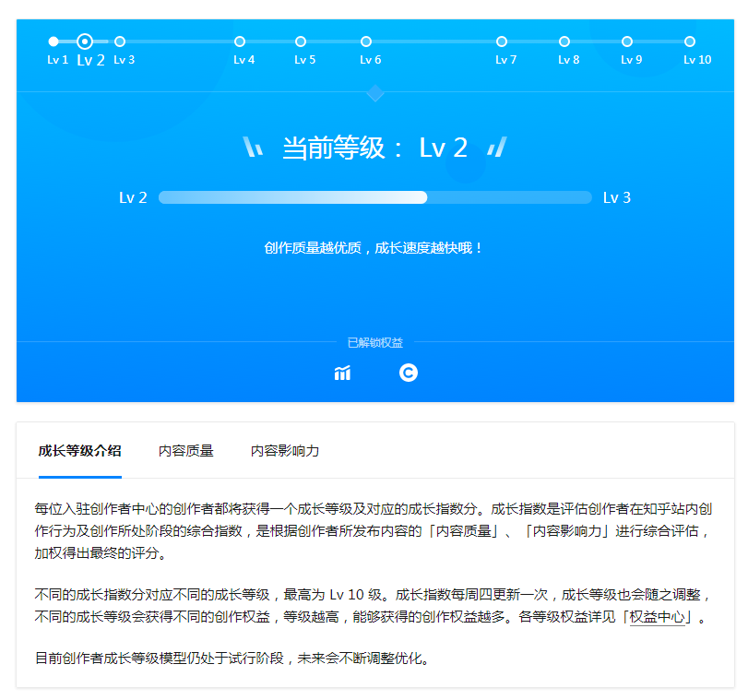This screenshot has width=748, height=700.
Task: Open the 权益中心 link
Action: 659,618
